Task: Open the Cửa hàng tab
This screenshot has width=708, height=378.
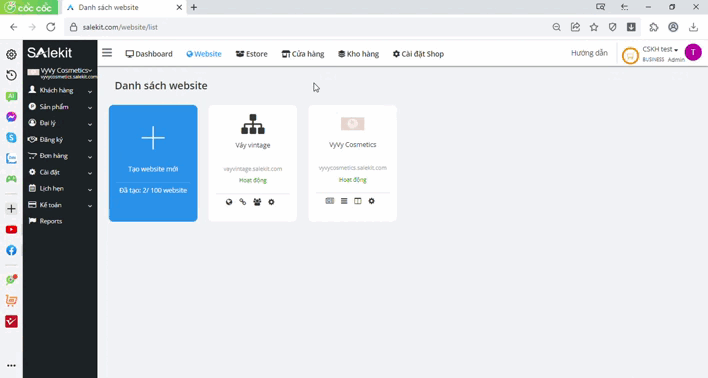Action: (303, 54)
